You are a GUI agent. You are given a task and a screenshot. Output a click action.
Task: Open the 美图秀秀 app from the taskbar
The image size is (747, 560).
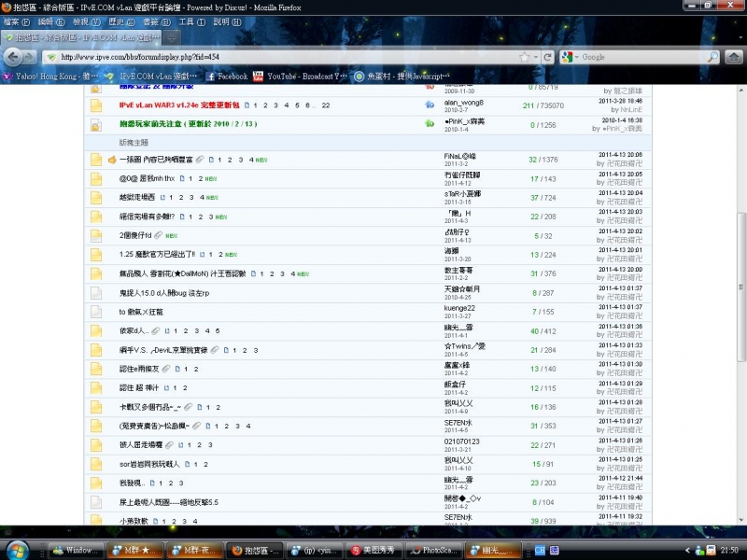378,551
